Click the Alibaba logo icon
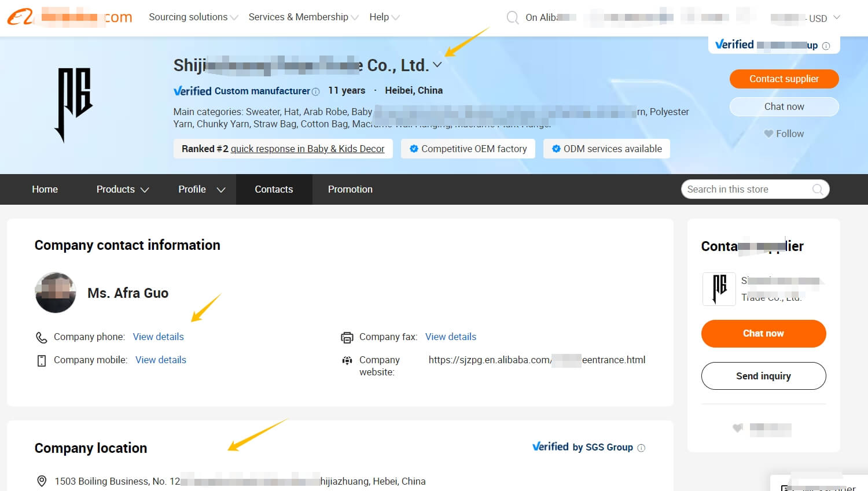Image resolution: width=868 pixels, height=491 pixels. coord(20,17)
